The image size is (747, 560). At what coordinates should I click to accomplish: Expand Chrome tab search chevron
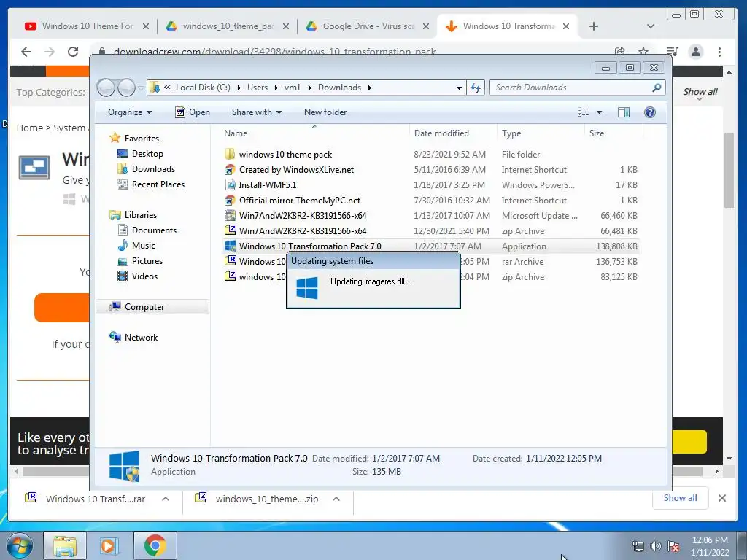tap(650, 26)
